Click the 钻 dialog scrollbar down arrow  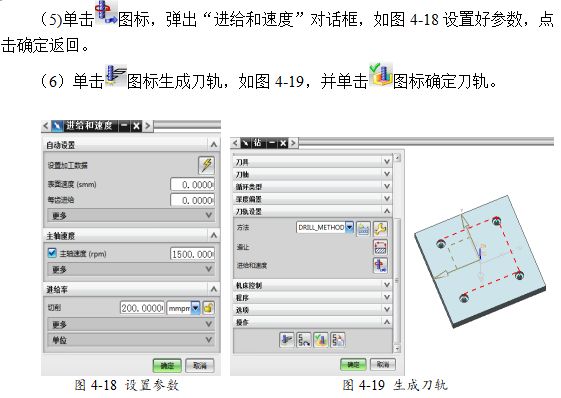click(x=397, y=348)
